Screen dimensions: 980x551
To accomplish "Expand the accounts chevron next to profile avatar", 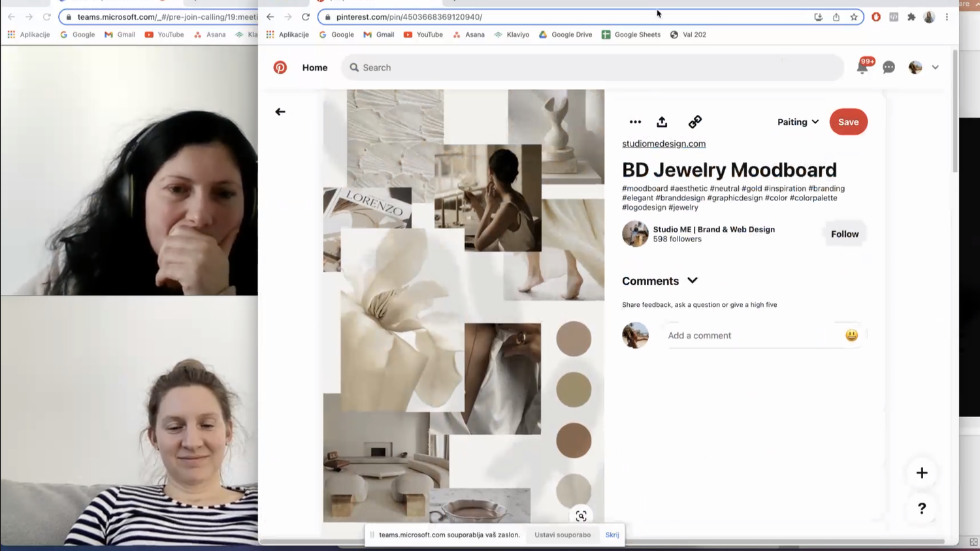I will point(935,67).
